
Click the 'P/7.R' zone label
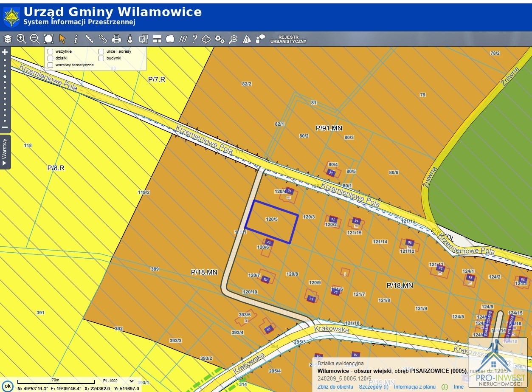coord(157,79)
